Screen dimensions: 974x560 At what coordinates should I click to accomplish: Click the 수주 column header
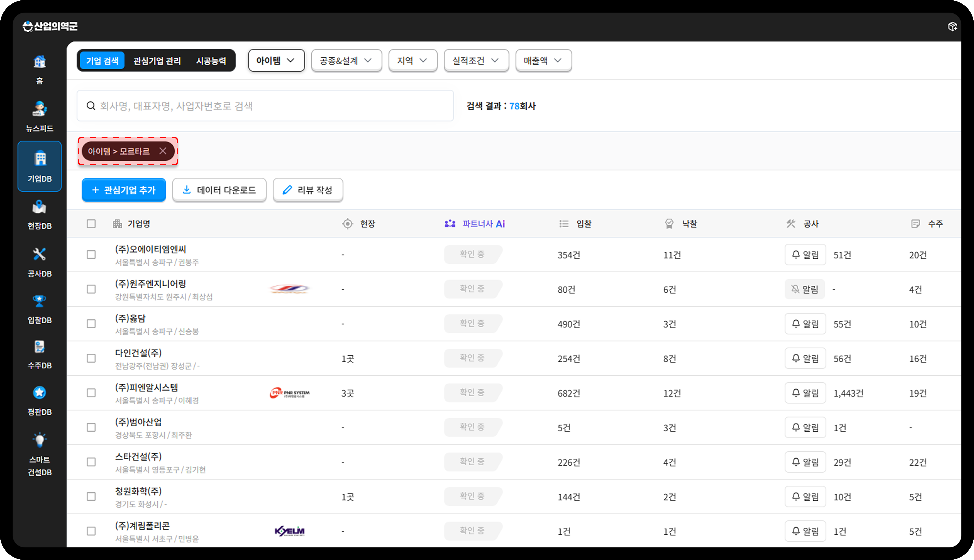click(x=927, y=224)
